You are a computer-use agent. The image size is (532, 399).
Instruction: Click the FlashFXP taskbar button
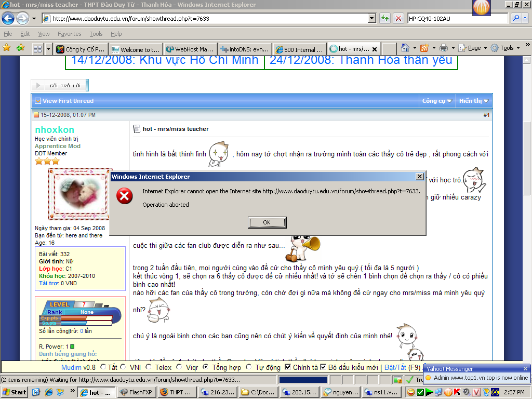click(x=137, y=393)
